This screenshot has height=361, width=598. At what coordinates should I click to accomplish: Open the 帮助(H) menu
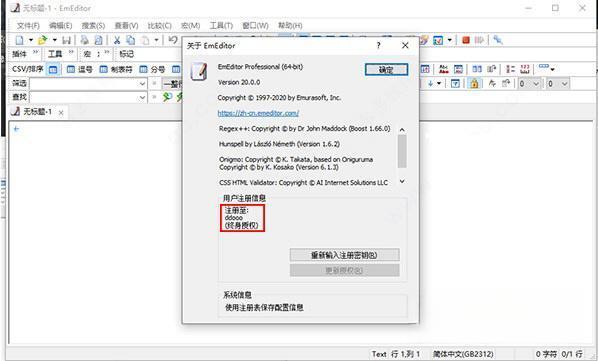click(290, 26)
